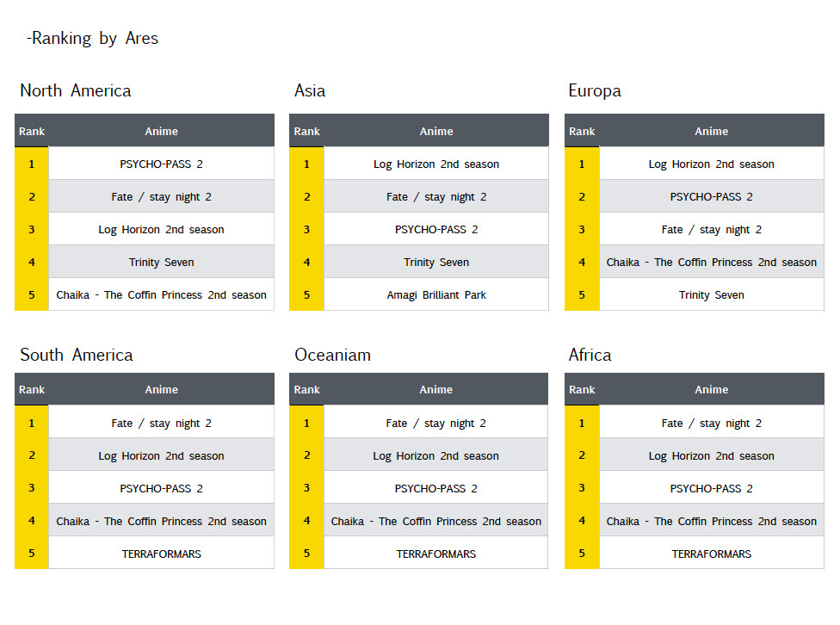This screenshot has width=840, height=625.
Task: Click the Europa section heading
Action: coord(595,91)
